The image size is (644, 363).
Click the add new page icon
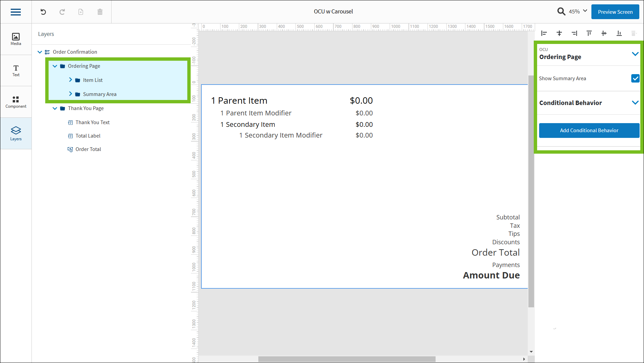click(x=81, y=12)
